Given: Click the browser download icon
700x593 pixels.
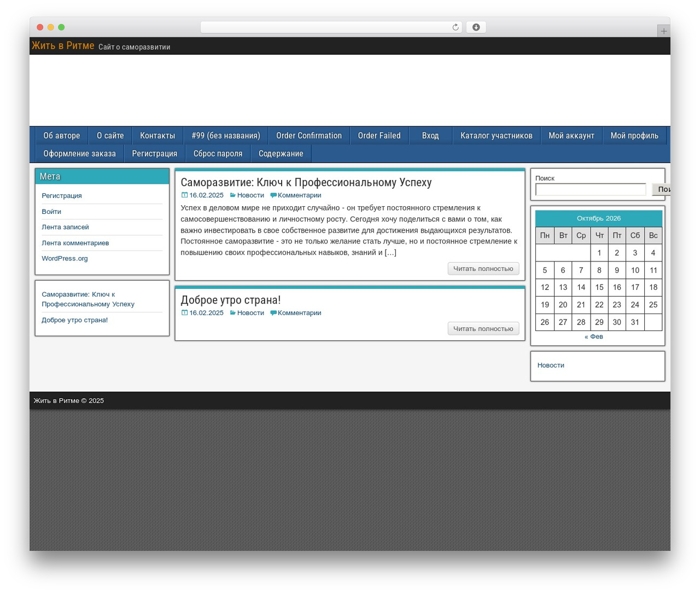Looking at the screenshot, I should 476,27.
